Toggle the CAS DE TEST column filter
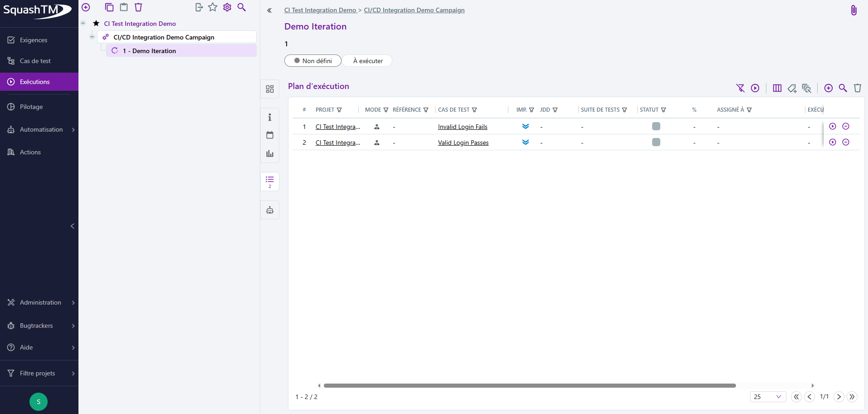 click(474, 110)
